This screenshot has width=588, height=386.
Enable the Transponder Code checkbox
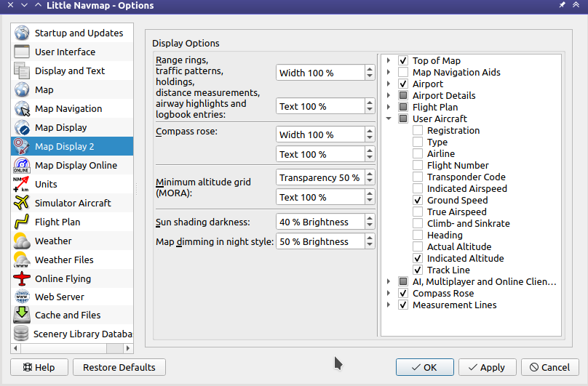point(418,177)
